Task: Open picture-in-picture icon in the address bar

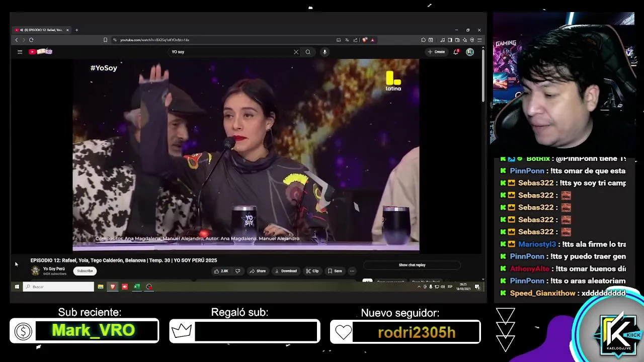Action: point(339,40)
